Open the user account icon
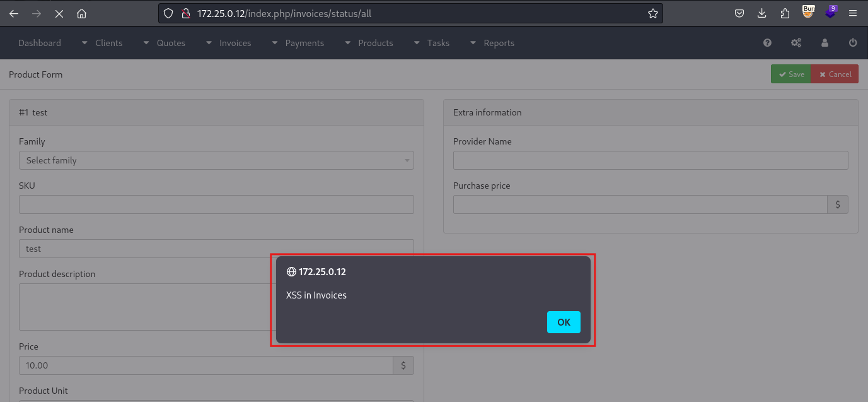Viewport: 868px width, 402px height. tap(825, 42)
